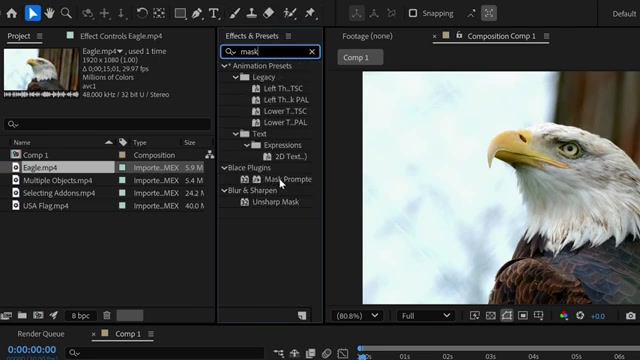Open the magnification ratio dropdown (80.8%)
640x360 pixels.
click(357, 316)
